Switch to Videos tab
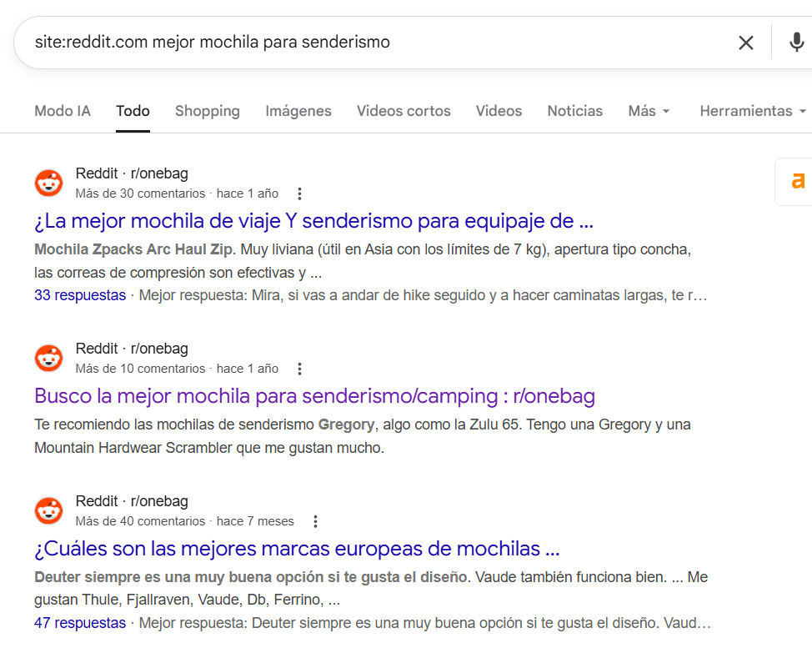The height and width of the screenshot is (648, 812). (x=499, y=111)
